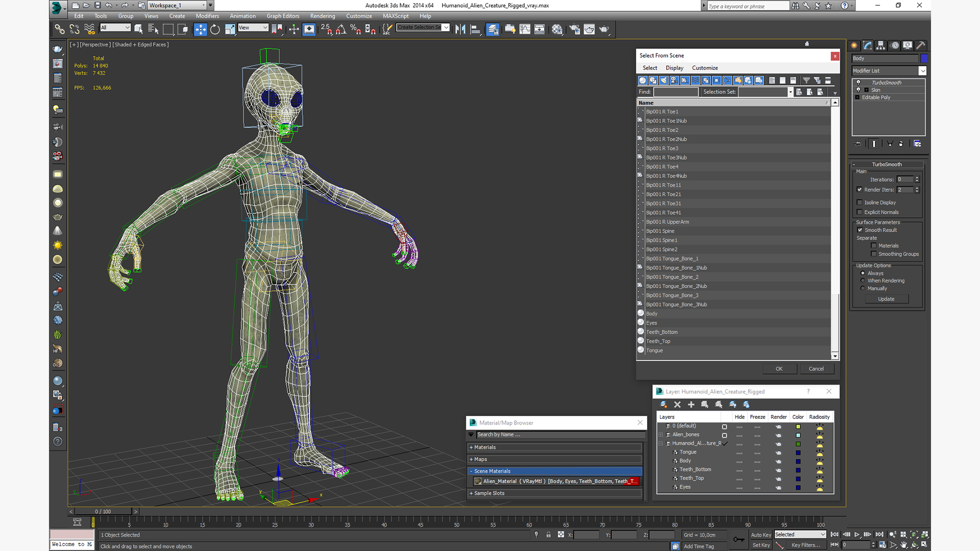Toggle Display Lights filter in Select From Scene

(664, 80)
